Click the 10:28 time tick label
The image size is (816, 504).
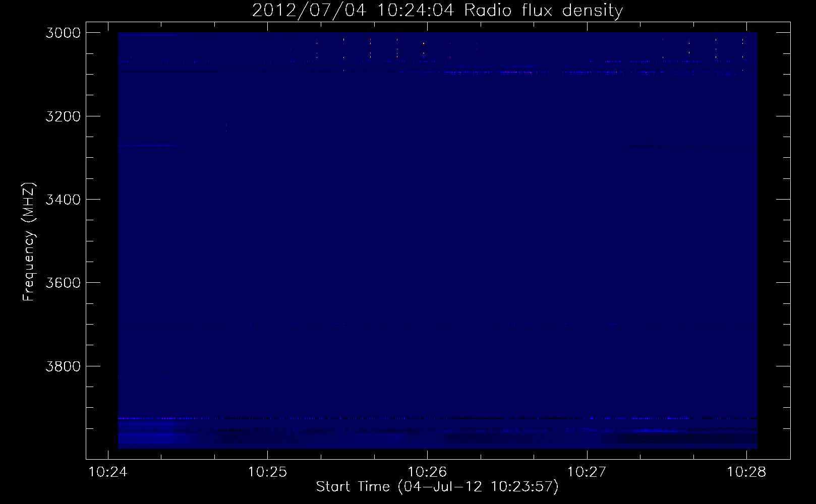click(x=746, y=472)
